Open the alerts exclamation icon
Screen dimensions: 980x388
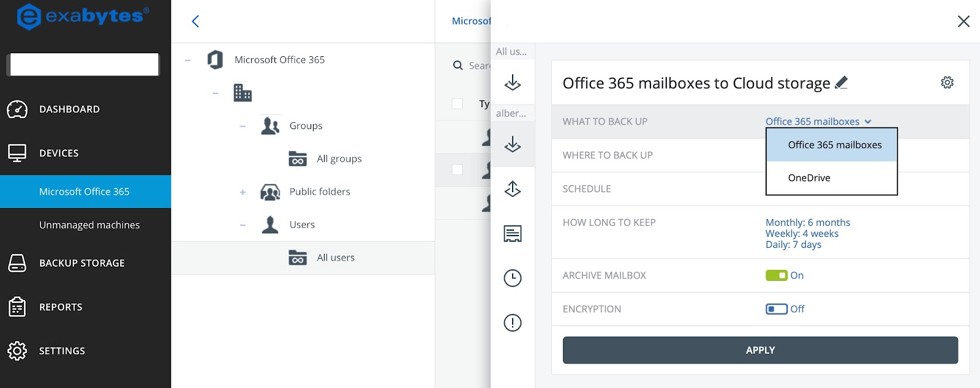point(513,323)
